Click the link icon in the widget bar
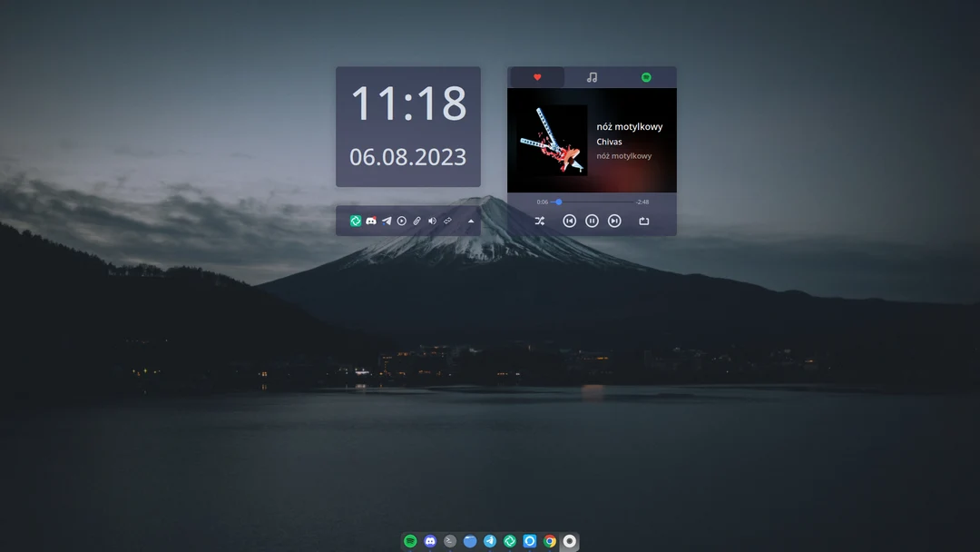 [446, 221]
